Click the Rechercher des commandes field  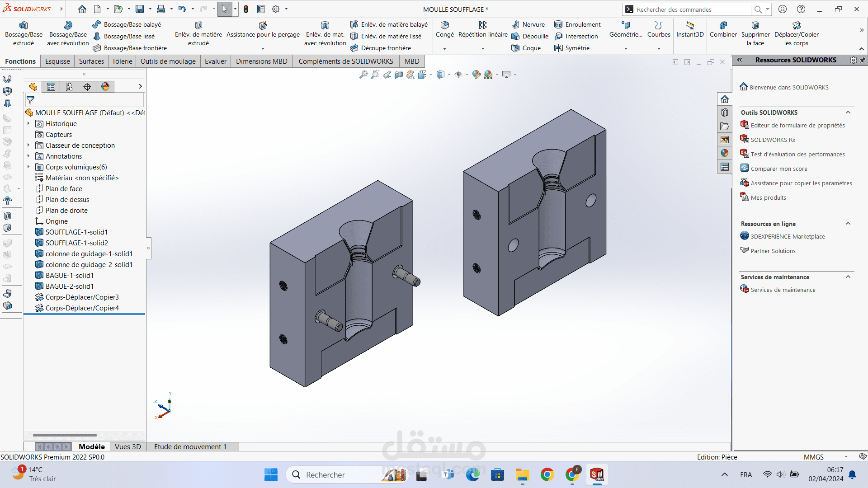[x=693, y=9]
